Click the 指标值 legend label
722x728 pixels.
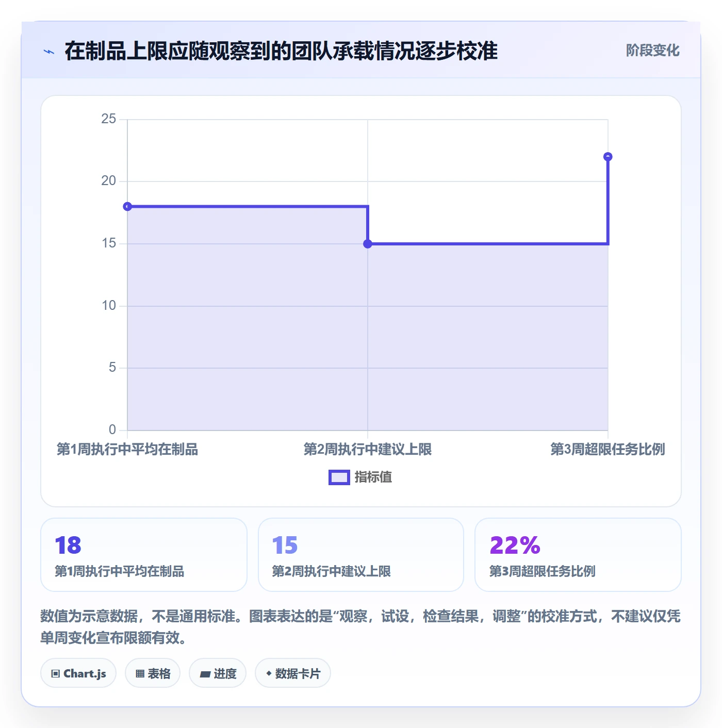click(373, 477)
